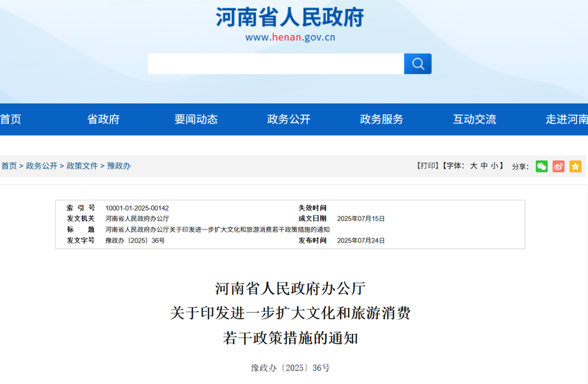This screenshot has height=384, width=588.
Task: Open the 政务公开 navigation menu
Action: 288,119
